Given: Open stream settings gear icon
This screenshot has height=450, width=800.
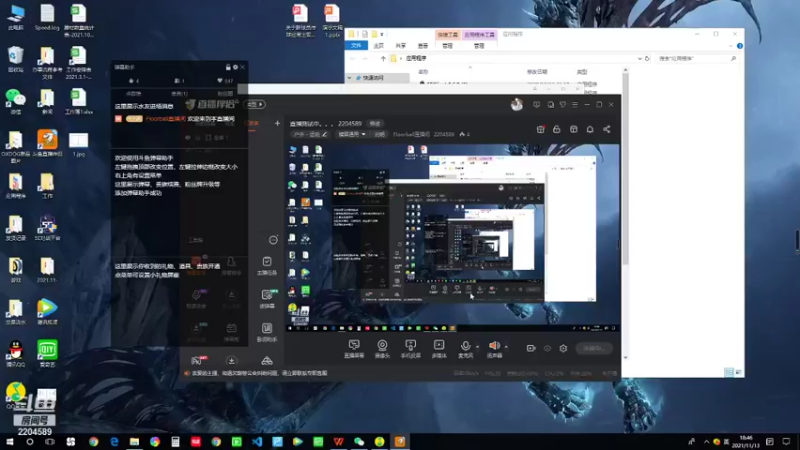Looking at the screenshot, I should 563,348.
